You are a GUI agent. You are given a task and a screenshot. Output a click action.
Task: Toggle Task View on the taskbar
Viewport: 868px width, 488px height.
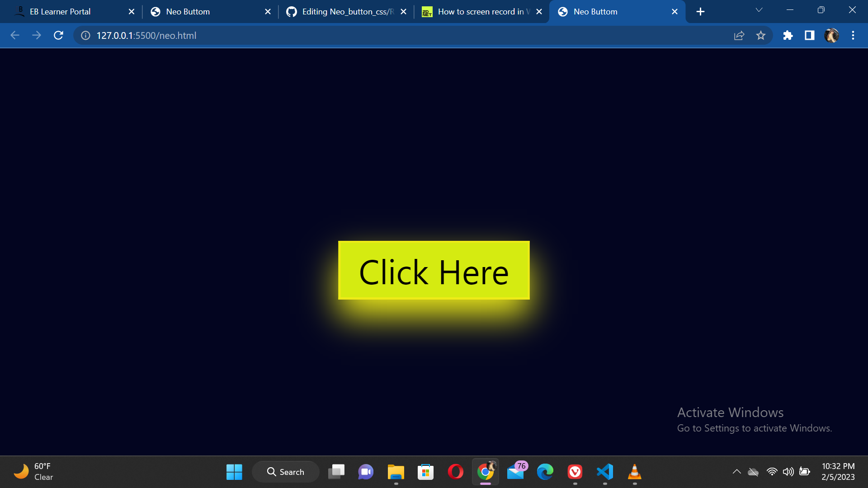[x=336, y=472]
